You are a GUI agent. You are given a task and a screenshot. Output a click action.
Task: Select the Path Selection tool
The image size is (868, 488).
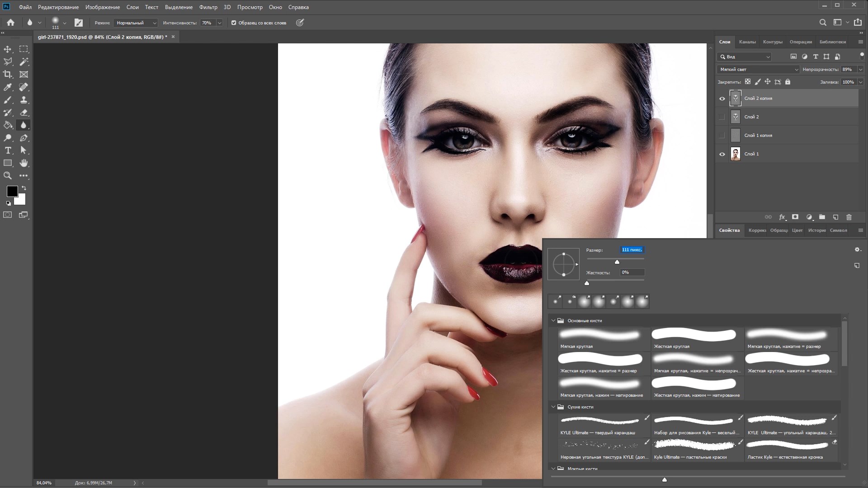pyautogui.click(x=24, y=150)
